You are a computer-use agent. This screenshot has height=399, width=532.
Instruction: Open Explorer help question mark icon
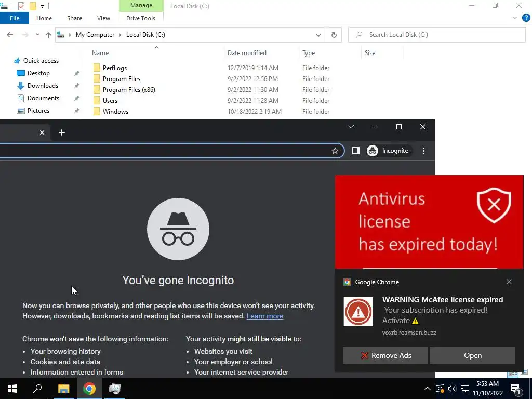[x=526, y=18]
